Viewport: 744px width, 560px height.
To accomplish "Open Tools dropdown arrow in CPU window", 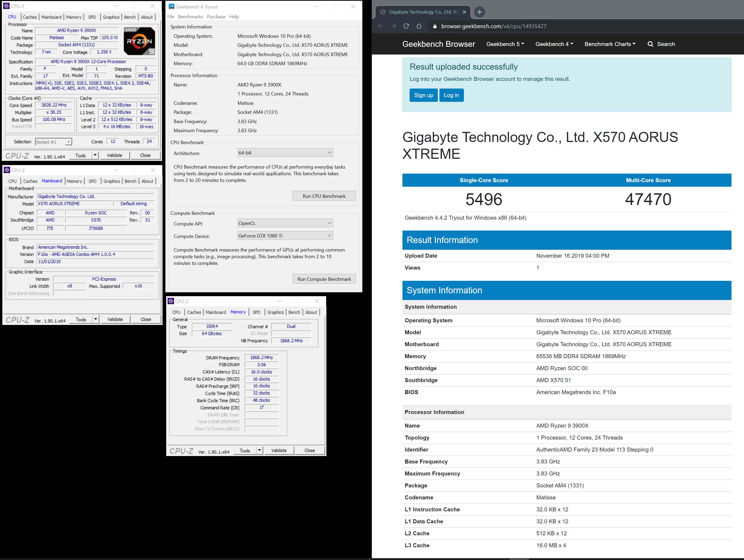I will point(95,155).
